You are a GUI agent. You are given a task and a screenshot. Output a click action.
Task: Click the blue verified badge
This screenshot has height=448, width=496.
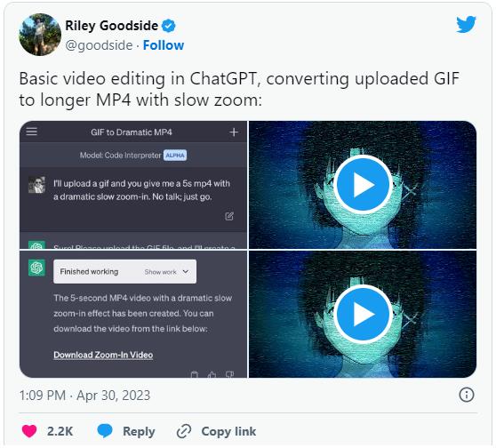(x=169, y=26)
